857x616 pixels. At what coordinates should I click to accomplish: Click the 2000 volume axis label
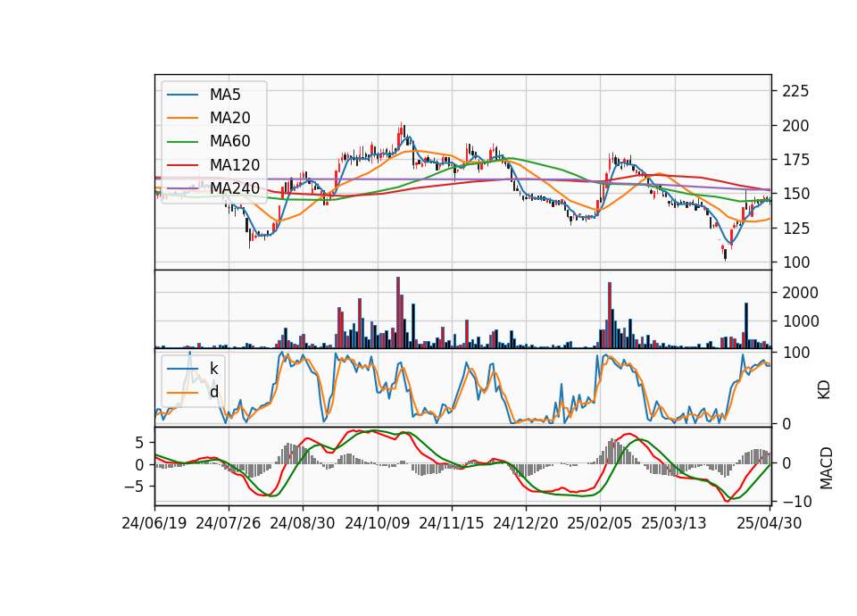[x=800, y=293]
